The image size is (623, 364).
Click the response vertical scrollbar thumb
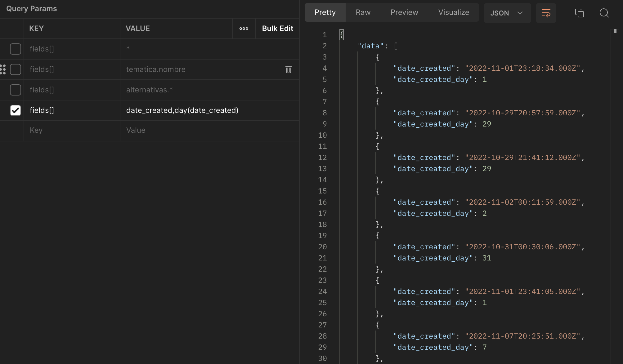(x=615, y=31)
